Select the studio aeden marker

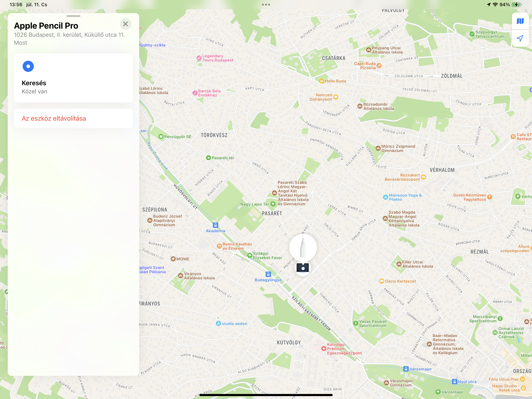[x=218, y=323]
